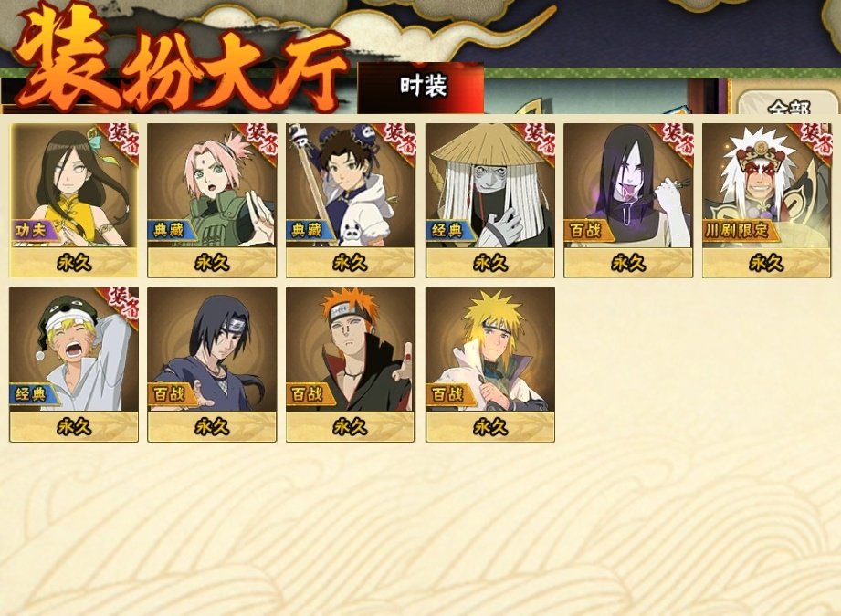This screenshot has width=841, height=616.
Task: Click the 装备 ribbon on Tenten card
Action: (395, 140)
